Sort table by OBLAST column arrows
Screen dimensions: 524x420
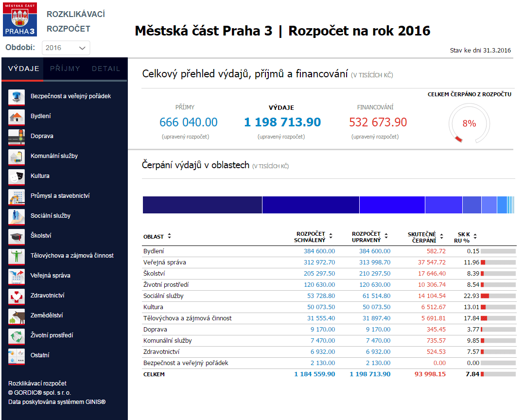coord(169,236)
